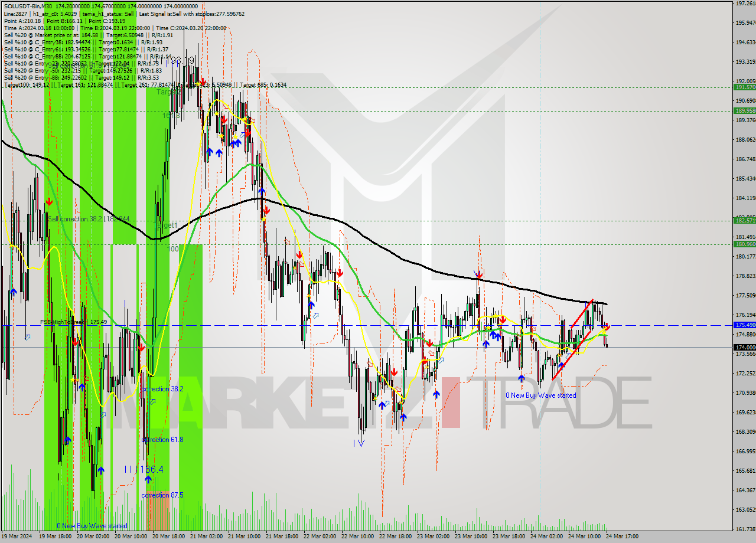Click the black 174.000 current price tag
Viewport: 756px width, 543px height.
click(x=745, y=348)
